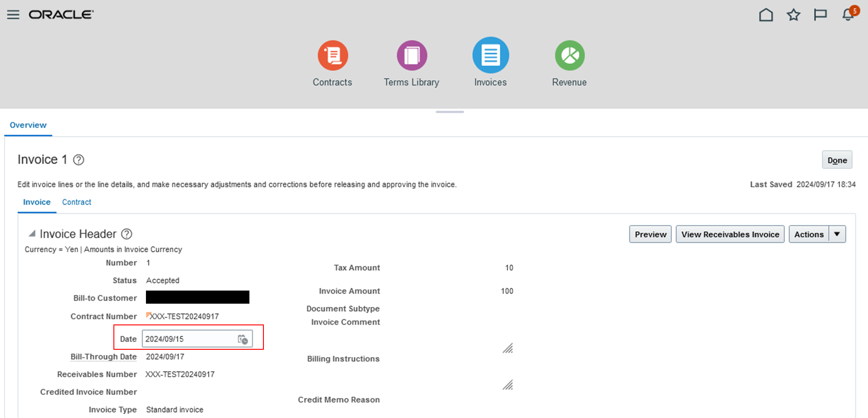Click the Actions button
This screenshot has width=868, height=418.
(809, 234)
